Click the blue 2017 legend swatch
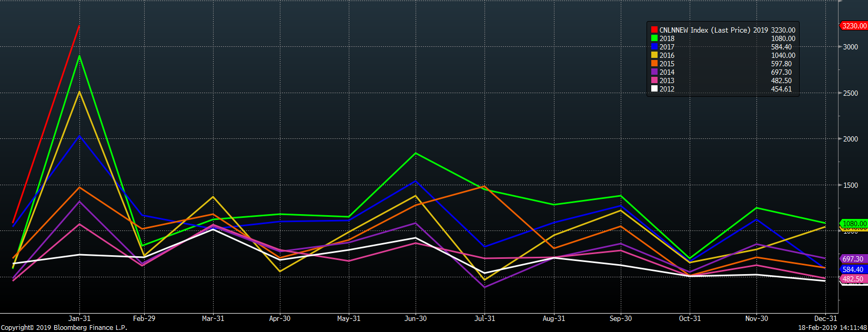Image resolution: width=868 pixels, height=332 pixels. (x=654, y=47)
